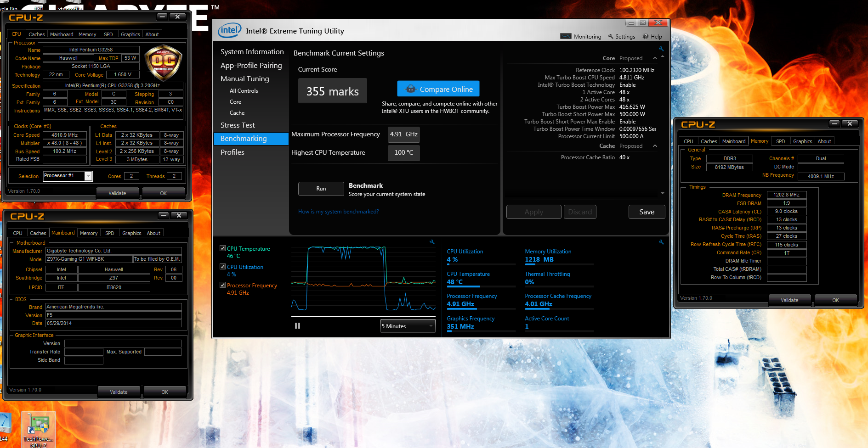Click OK in right CPU-Z window
The height and width of the screenshot is (448, 868).
point(836,300)
